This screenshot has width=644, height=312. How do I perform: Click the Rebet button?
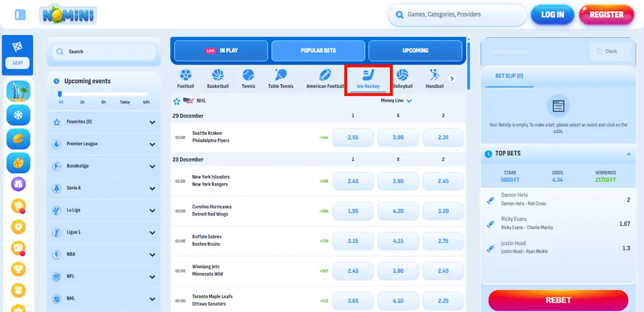pos(558,300)
